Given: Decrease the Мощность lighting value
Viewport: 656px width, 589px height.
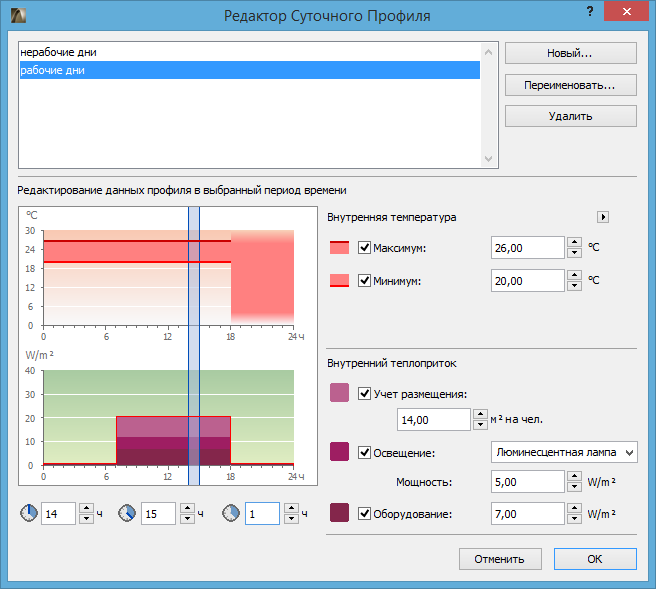Looking at the screenshot, I should (x=574, y=487).
